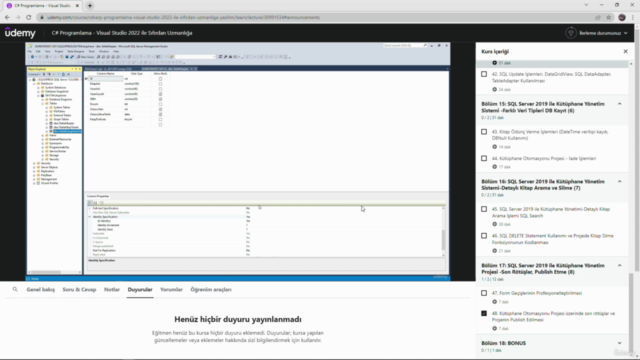Open lecture 44 İade İşlemleri

tap(544, 158)
